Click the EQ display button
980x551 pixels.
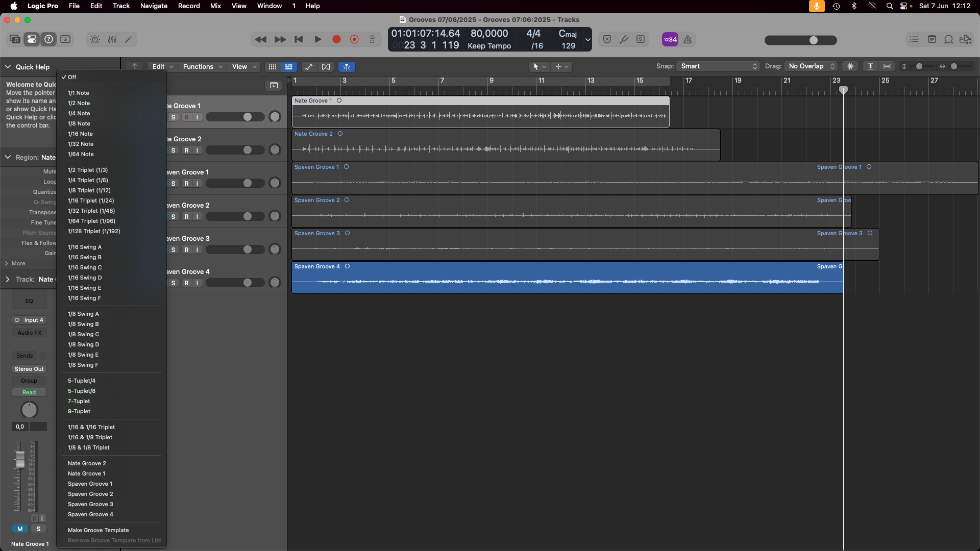[x=29, y=301]
